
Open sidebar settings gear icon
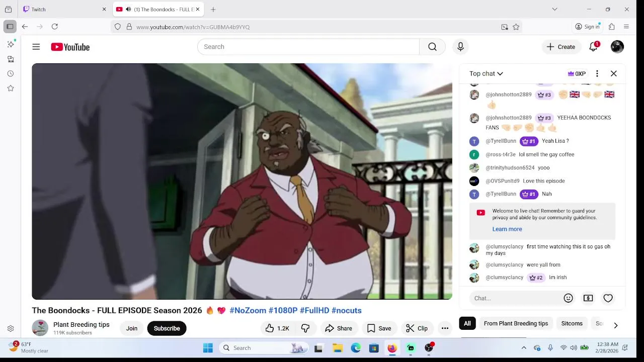point(11,329)
